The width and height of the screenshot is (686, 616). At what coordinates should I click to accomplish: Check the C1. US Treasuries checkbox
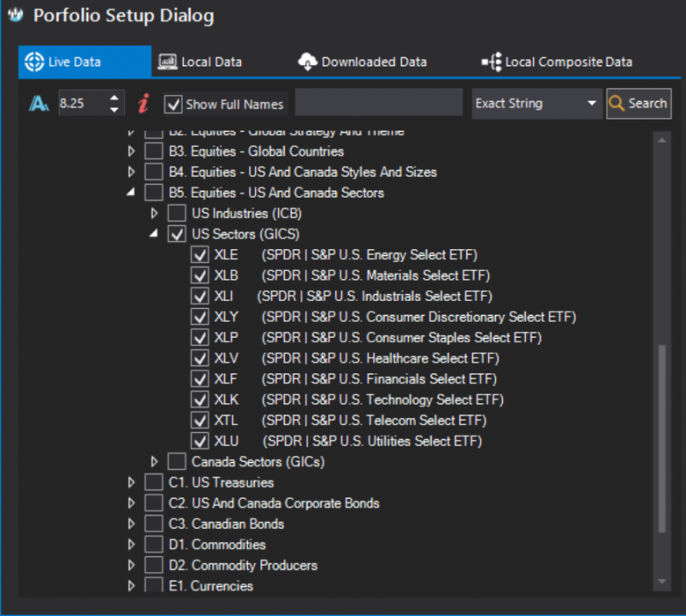pos(154,483)
